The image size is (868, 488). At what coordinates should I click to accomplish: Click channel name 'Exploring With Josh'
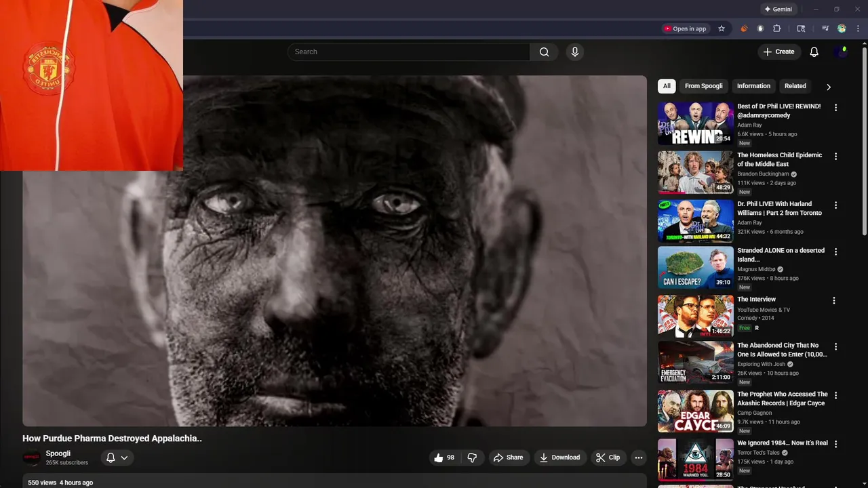pyautogui.click(x=761, y=364)
